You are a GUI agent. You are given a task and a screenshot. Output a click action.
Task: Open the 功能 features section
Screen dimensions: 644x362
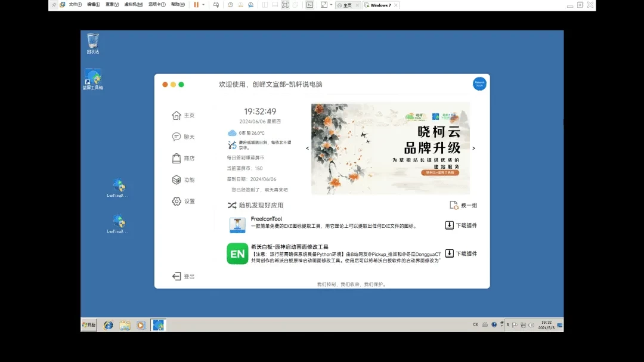click(x=183, y=180)
